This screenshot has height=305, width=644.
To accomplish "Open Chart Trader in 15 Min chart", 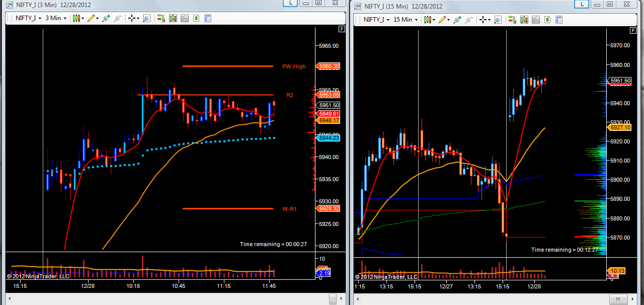I will click(513, 19).
